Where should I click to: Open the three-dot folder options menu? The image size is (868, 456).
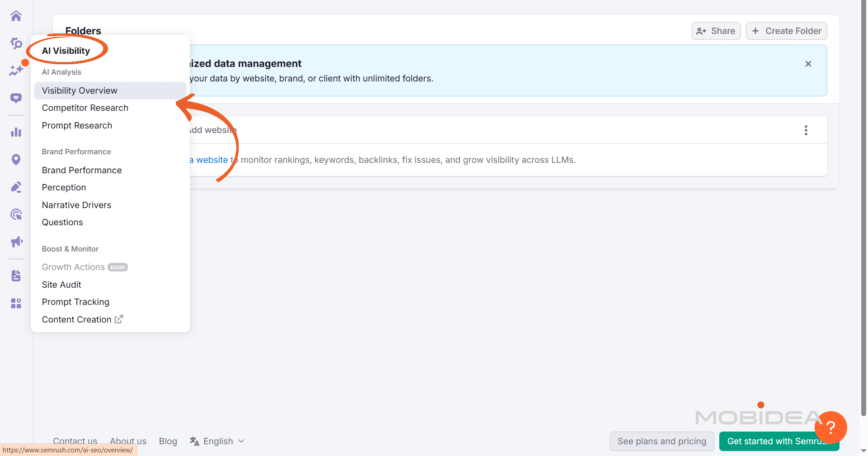pyautogui.click(x=806, y=130)
